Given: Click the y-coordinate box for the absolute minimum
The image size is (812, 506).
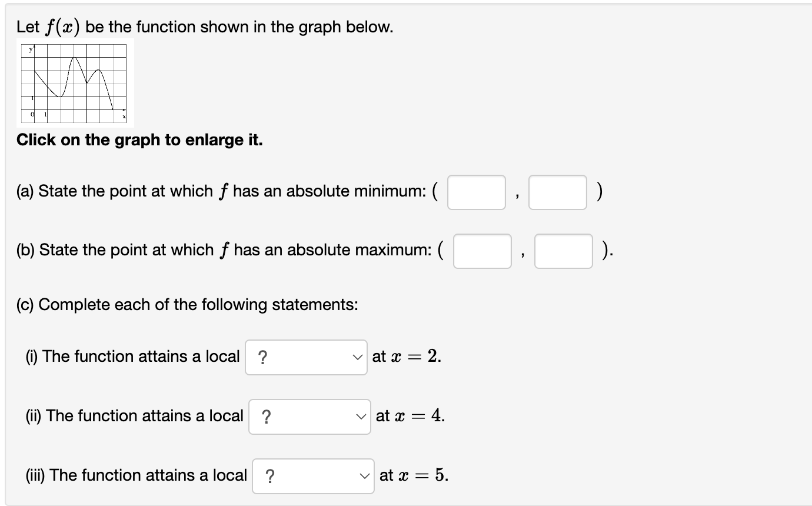Looking at the screenshot, I should 557,192.
